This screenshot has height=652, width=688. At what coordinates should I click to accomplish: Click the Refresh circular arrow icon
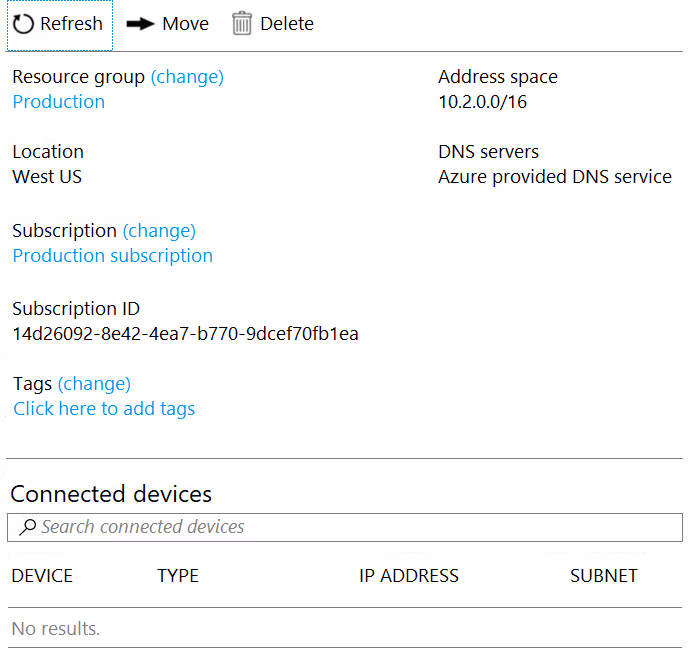pyautogui.click(x=23, y=24)
